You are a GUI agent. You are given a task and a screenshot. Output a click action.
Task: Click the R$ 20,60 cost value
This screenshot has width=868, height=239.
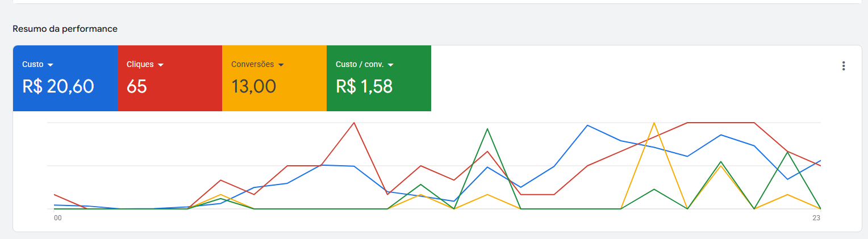[58, 86]
